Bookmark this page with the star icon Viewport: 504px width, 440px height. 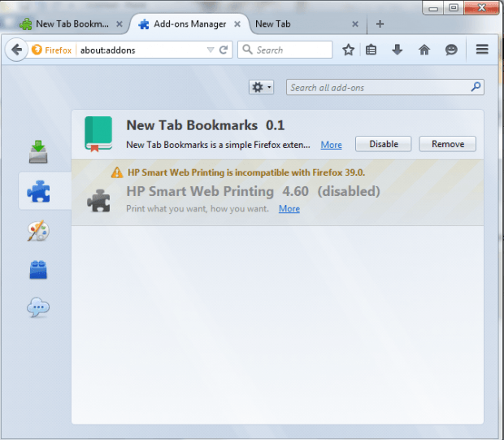click(x=348, y=50)
